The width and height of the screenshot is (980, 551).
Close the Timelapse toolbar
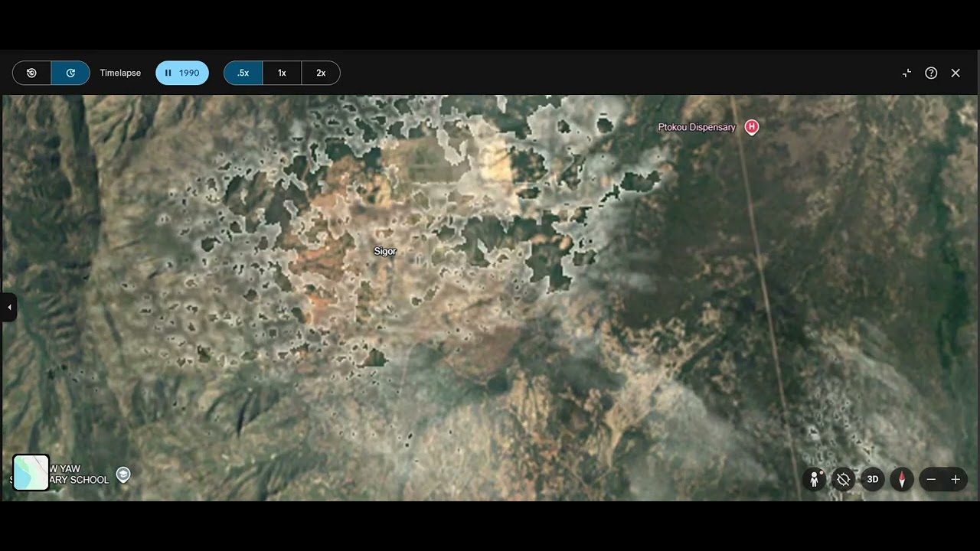coord(955,73)
